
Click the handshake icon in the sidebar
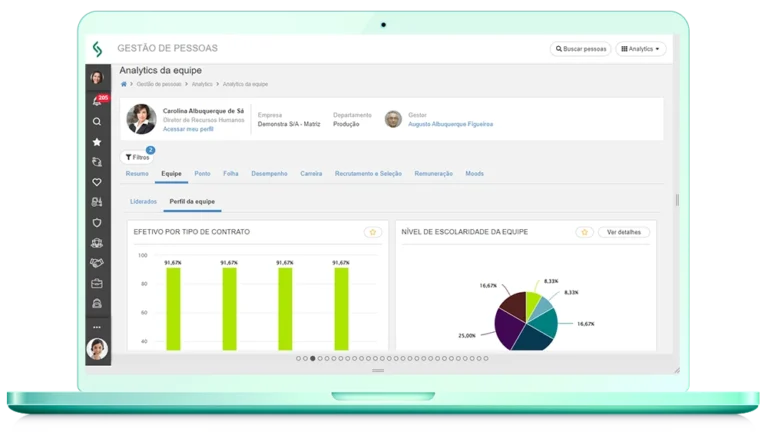click(97, 263)
